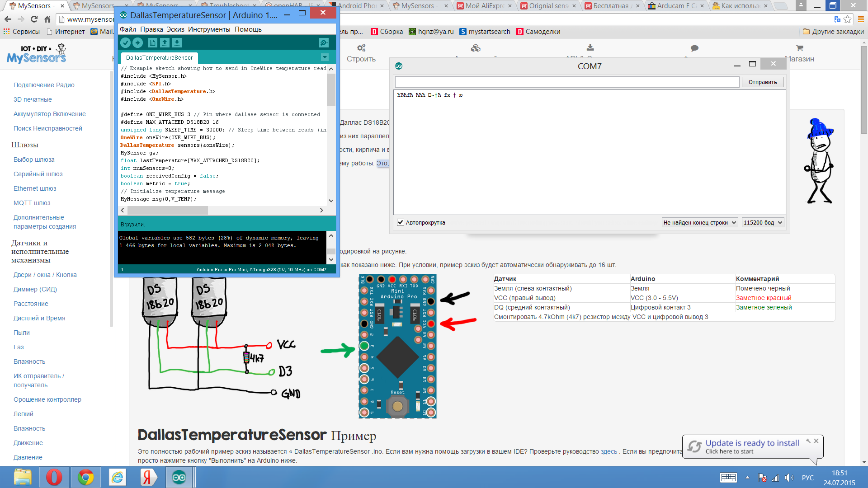Open volume control from the system tray
Screen dimensions: 868x488
coord(790,477)
